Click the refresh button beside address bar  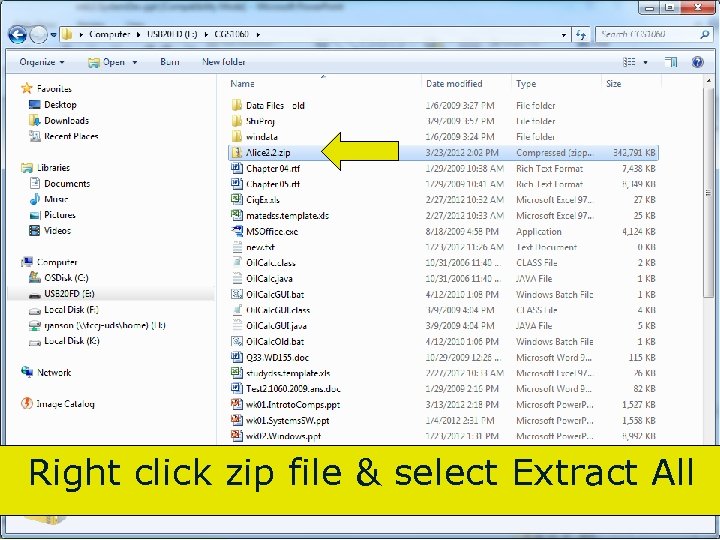[x=581, y=34]
